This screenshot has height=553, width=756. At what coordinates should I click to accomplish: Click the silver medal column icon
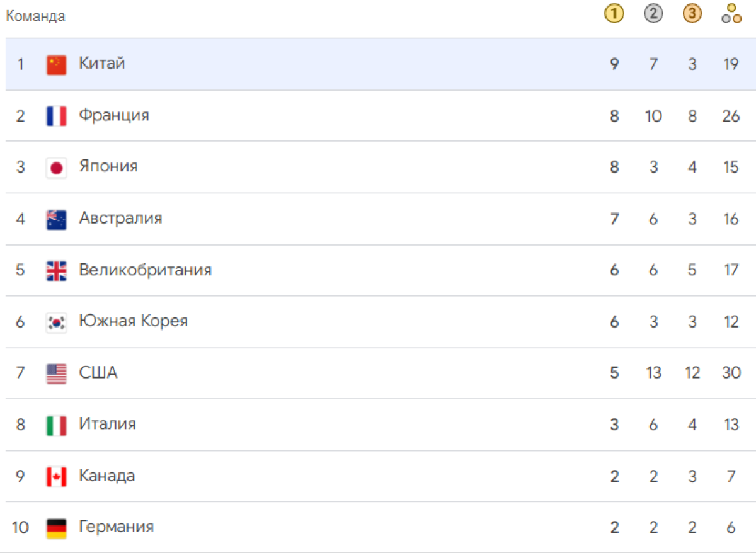pos(653,14)
